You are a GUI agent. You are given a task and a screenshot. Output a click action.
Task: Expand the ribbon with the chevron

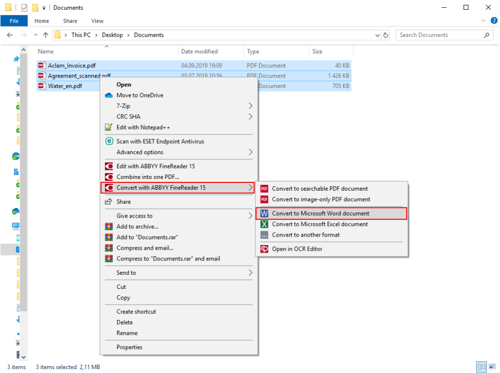[483, 21]
